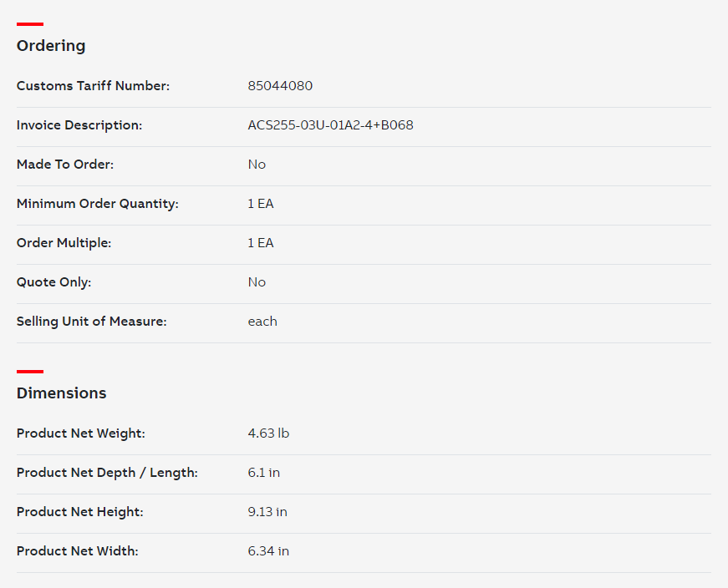728x588 pixels.
Task: Click the Minimum Order Quantity value 1 EA
Action: (261, 204)
